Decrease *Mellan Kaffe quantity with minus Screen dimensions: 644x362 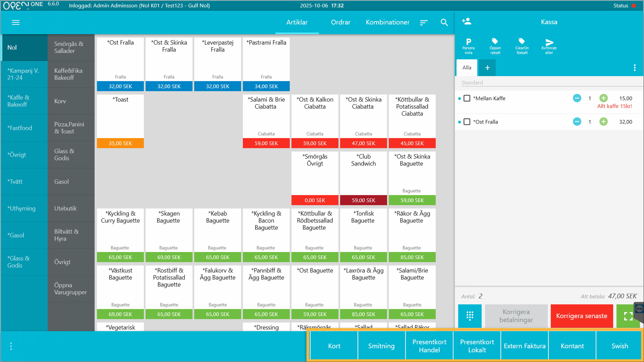(x=577, y=98)
